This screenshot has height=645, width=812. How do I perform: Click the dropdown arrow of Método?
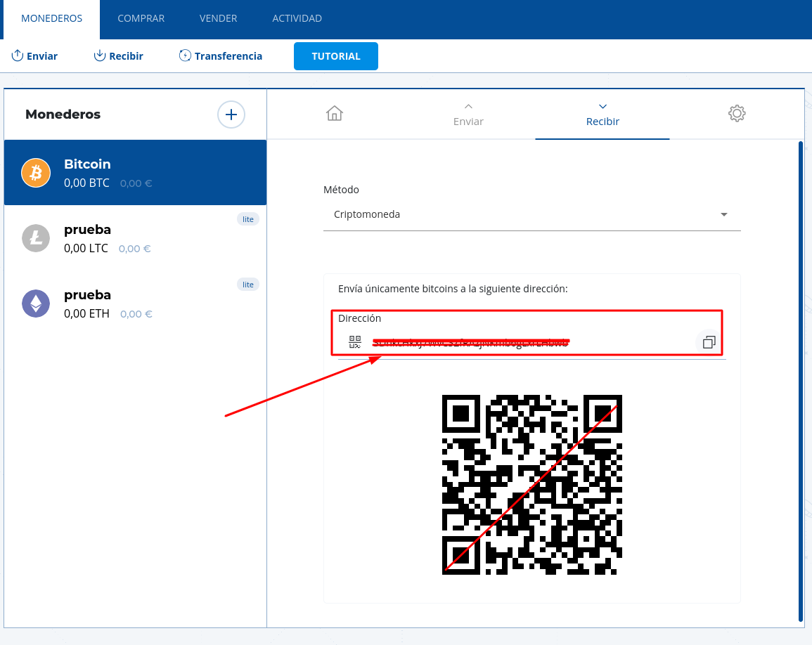pyautogui.click(x=724, y=214)
